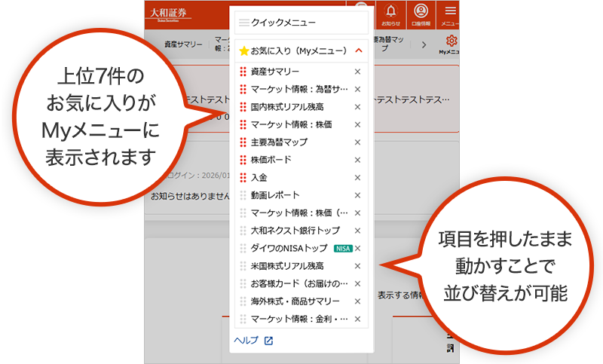This screenshot has height=364, width=603.
Task: Open 主要為替マップ in favorites list
Action: click(x=279, y=142)
